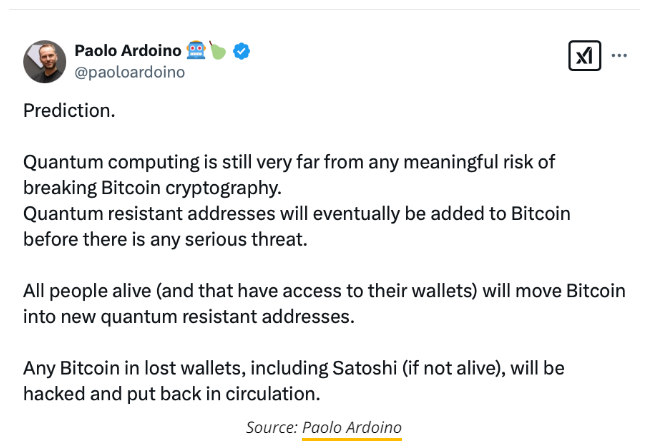Click the robot emoji beside the name
Image resolution: width=654 pixels, height=442 pixels.
[x=196, y=50]
